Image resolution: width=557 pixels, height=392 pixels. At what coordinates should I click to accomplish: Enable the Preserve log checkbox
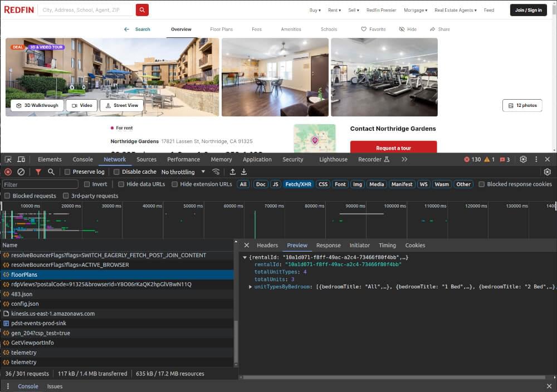point(67,172)
